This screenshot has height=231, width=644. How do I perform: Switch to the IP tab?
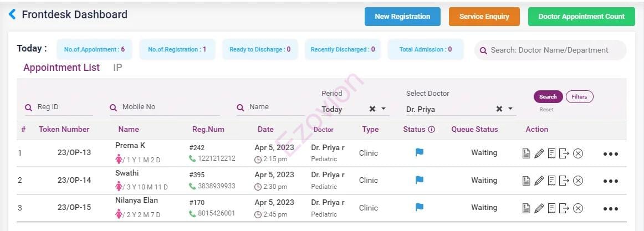coord(117,68)
